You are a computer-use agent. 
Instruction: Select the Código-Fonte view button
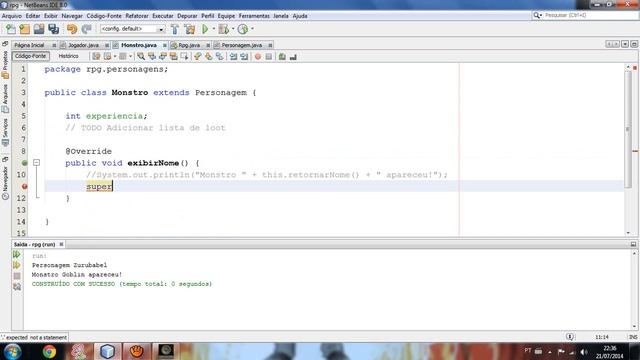(x=31, y=56)
